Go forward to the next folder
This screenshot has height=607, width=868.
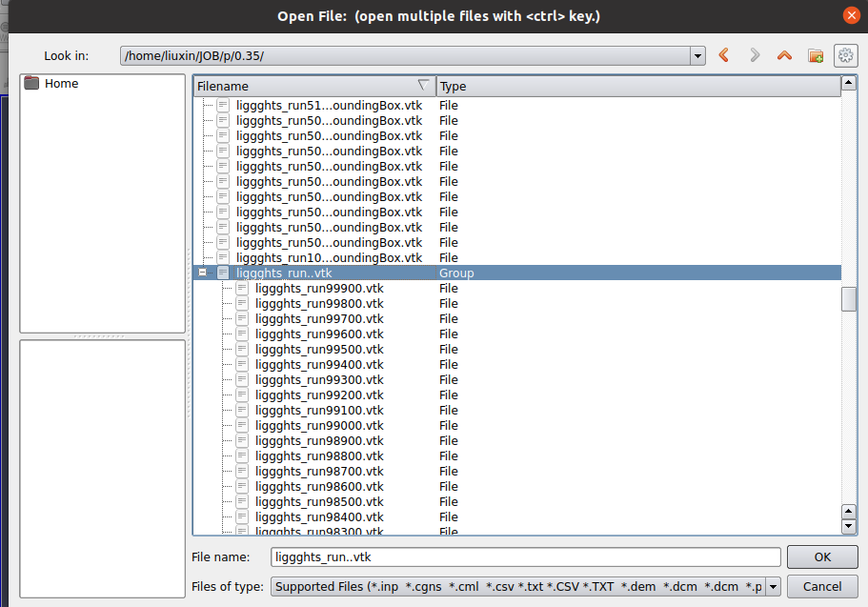click(755, 55)
